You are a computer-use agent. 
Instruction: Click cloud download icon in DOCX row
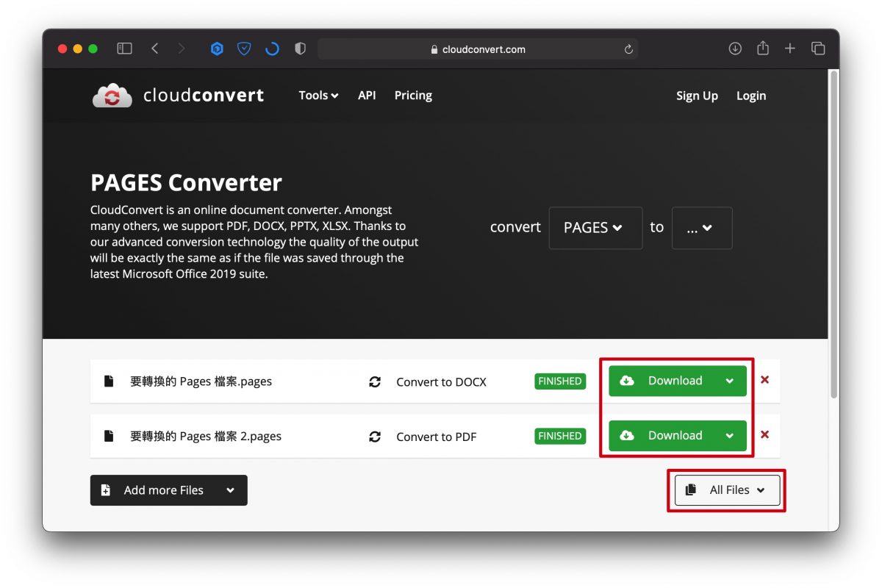627,381
